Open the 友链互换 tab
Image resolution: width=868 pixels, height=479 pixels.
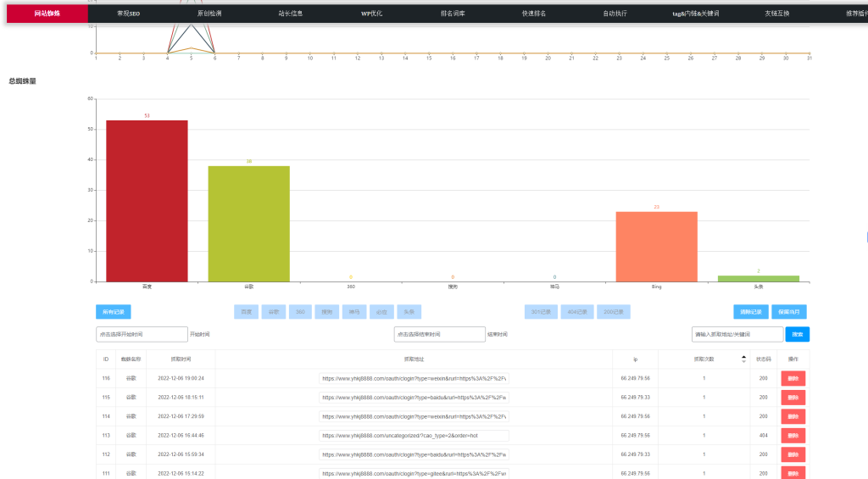pyautogui.click(x=777, y=14)
